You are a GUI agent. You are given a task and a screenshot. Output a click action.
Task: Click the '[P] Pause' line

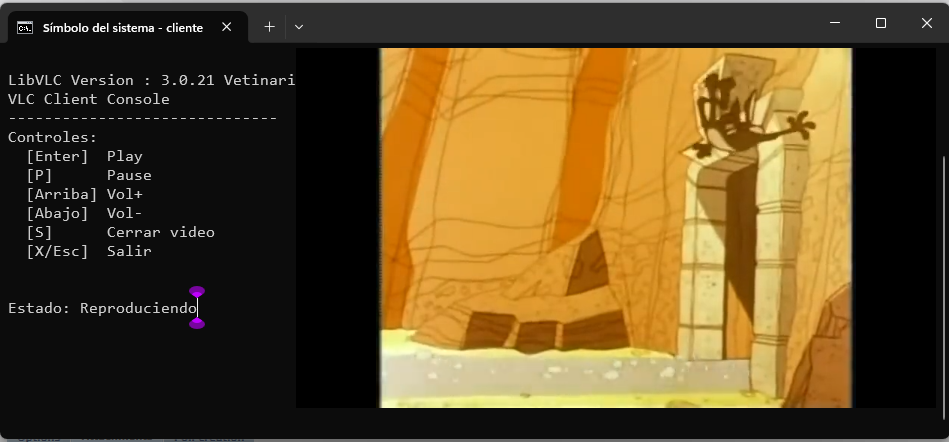[88, 175]
